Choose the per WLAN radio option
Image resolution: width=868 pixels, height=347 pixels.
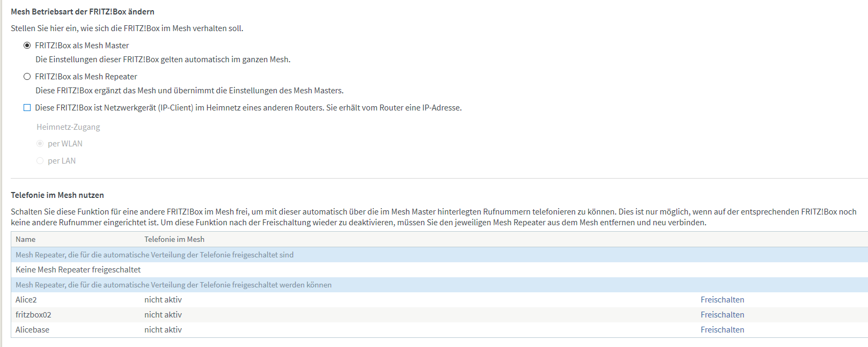tap(40, 144)
